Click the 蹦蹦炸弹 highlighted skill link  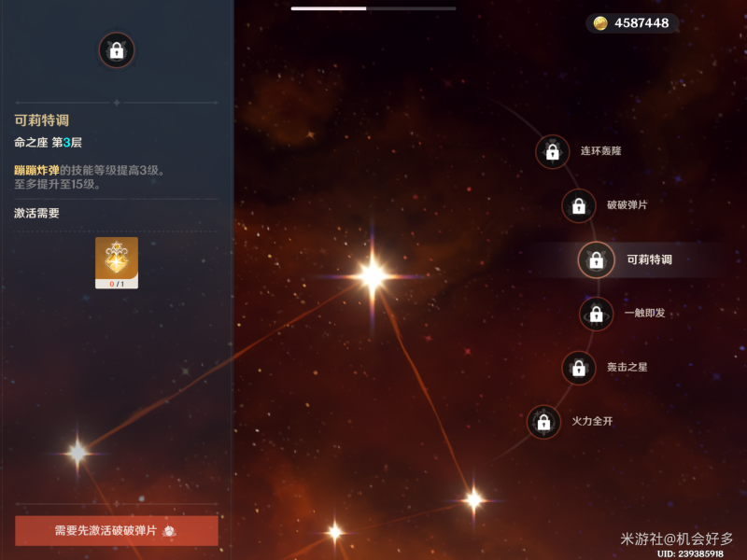(36, 170)
